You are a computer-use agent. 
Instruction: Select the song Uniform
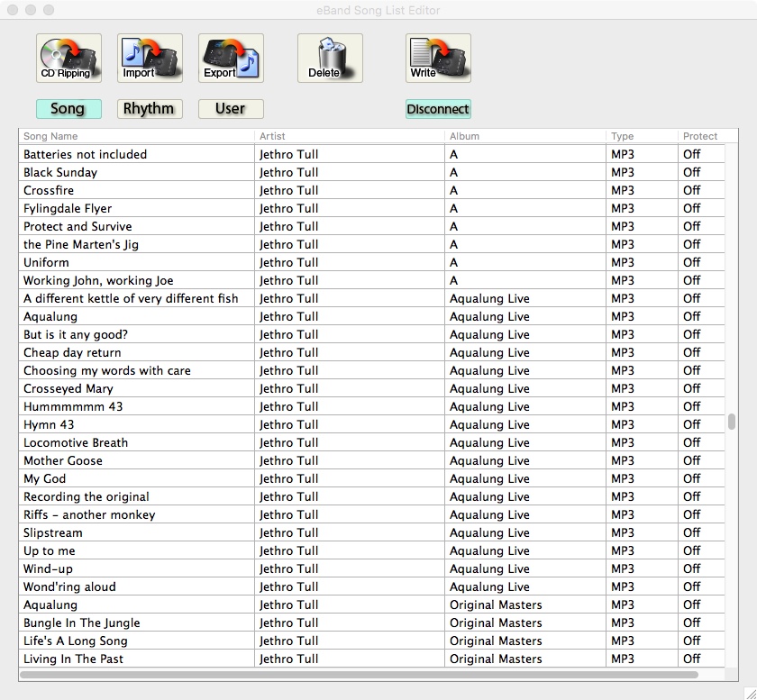371,262
